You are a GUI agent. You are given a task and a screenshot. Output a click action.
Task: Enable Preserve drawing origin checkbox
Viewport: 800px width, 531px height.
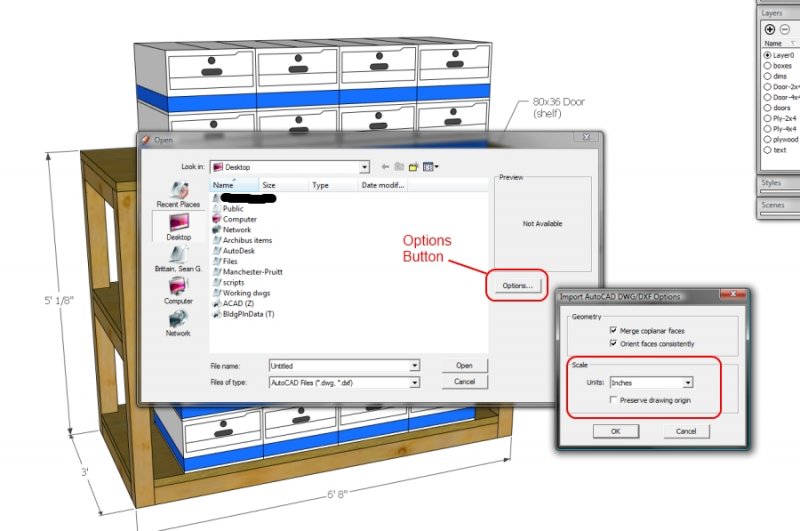(613, 400)
